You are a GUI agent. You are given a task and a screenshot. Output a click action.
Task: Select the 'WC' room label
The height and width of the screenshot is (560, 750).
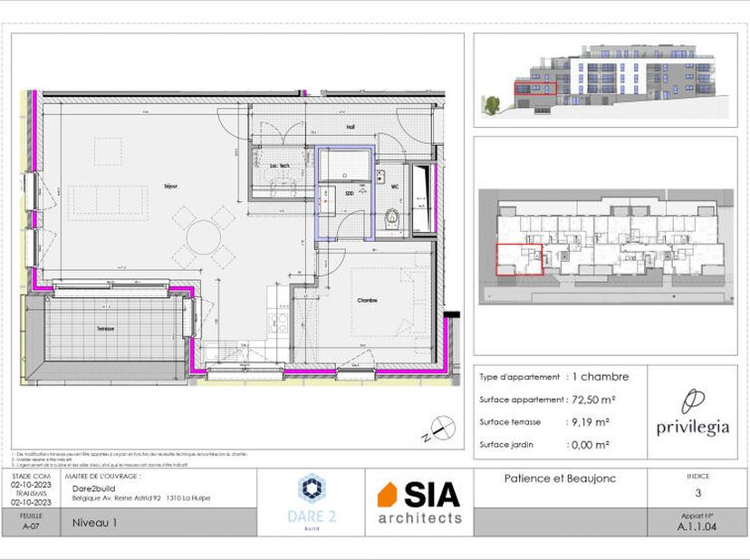pos(395,187)
